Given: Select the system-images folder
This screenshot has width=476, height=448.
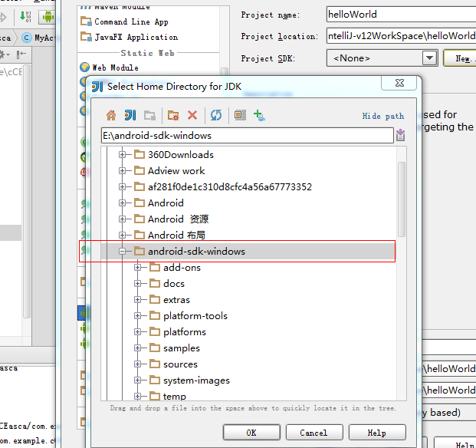Looking at the screenshot, I should pyautogui.click(x=195, y=380).
